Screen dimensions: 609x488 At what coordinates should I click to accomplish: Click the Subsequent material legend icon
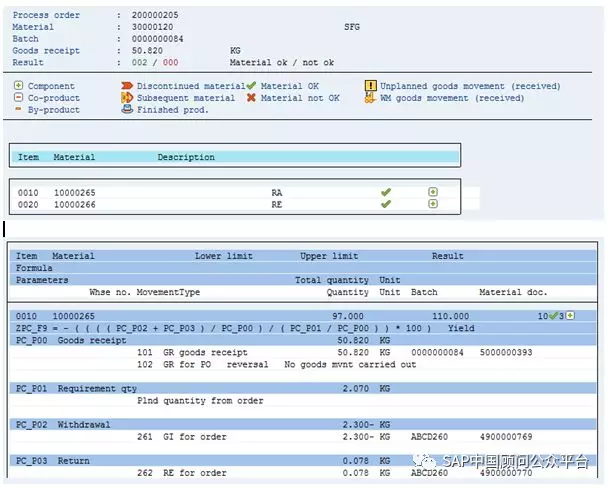coord(127,98)
